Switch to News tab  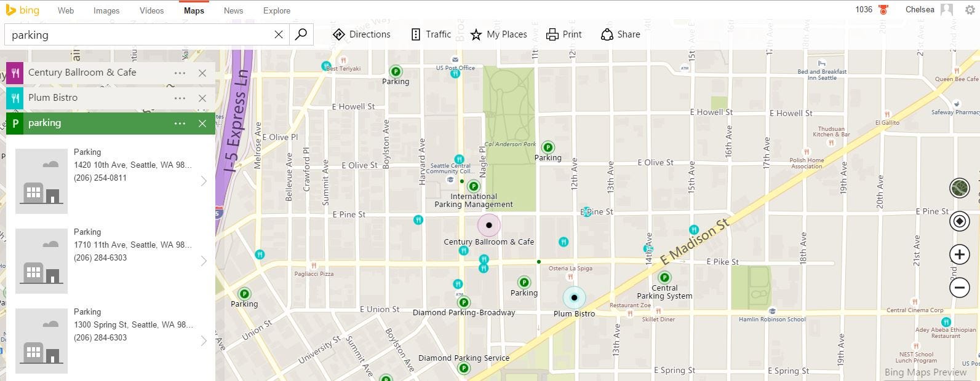pyautogui.click(x=233, y=10)
